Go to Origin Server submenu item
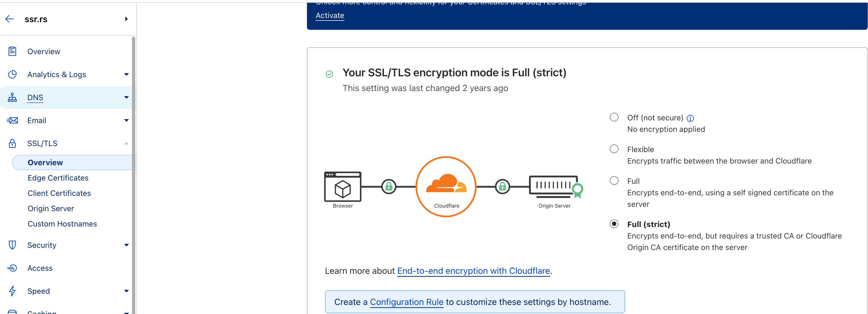This screenshot has height=314, width=868. coord(51,209)
